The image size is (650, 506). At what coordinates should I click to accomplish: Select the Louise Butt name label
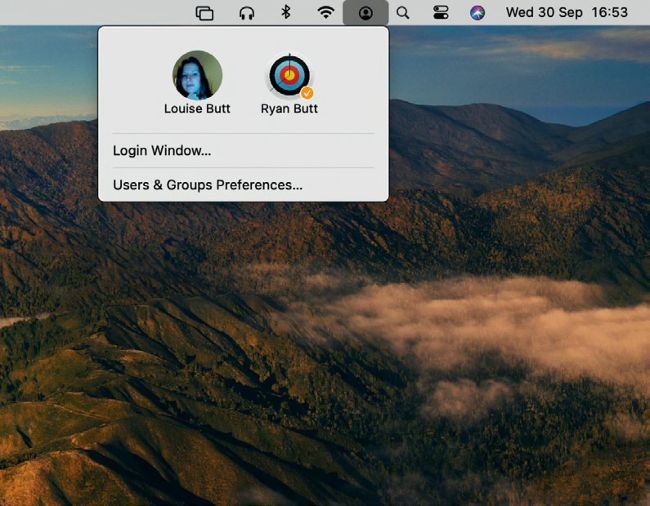197,108
